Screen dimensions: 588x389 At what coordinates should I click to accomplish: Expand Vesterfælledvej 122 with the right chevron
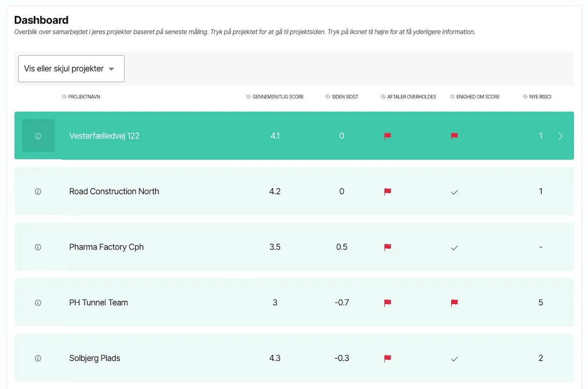pyautogui.click(x=560, y=136)
